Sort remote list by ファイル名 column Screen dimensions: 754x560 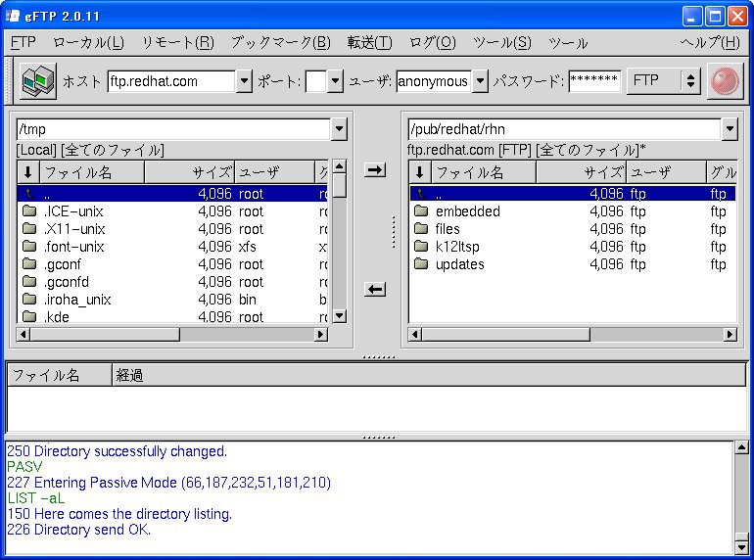click(484, 172)
